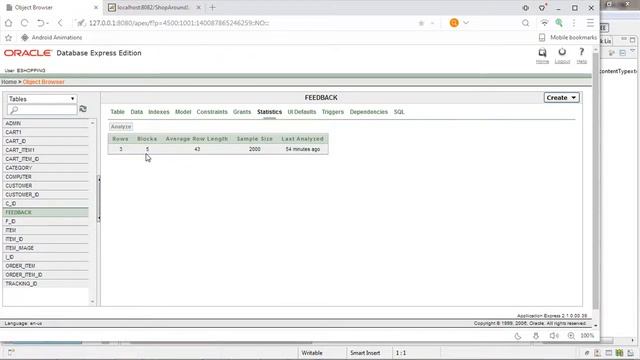
Task: Click table list scroll down arrow
Action: 93,302
